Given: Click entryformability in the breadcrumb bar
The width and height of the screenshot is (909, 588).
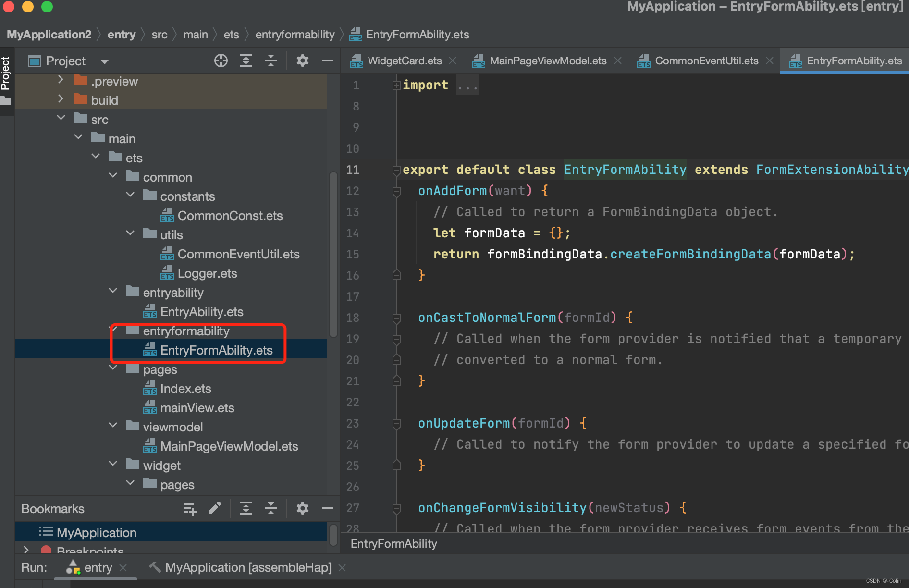Looking at the screenshot, I should [x=295, y=34].
